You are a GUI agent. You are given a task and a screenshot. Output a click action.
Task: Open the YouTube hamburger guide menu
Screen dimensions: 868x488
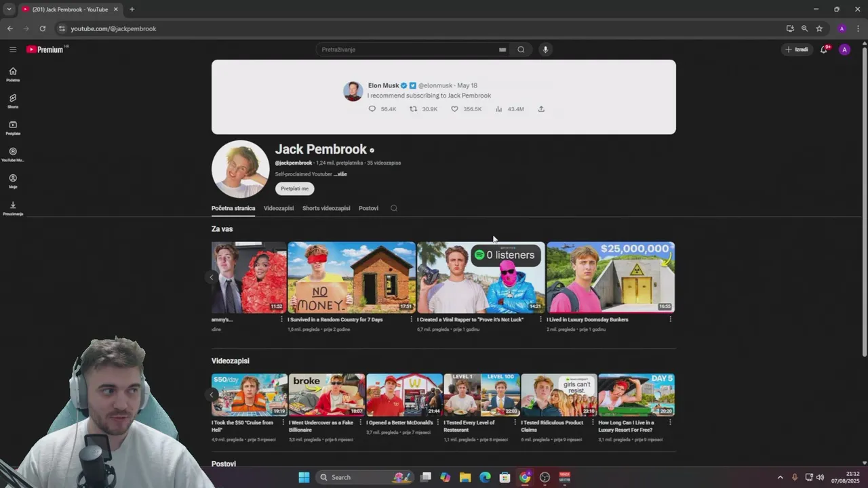point(13,49)
